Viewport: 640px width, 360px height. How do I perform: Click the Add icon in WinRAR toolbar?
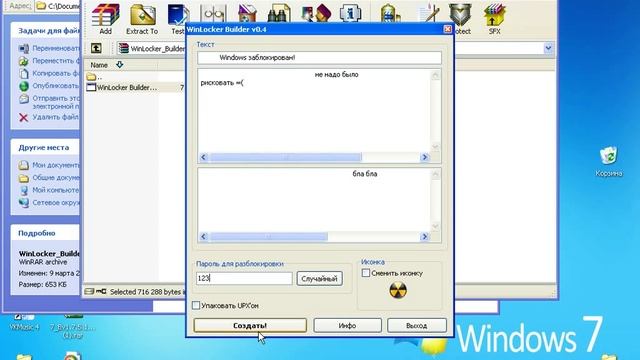click(x=105, y=15)
